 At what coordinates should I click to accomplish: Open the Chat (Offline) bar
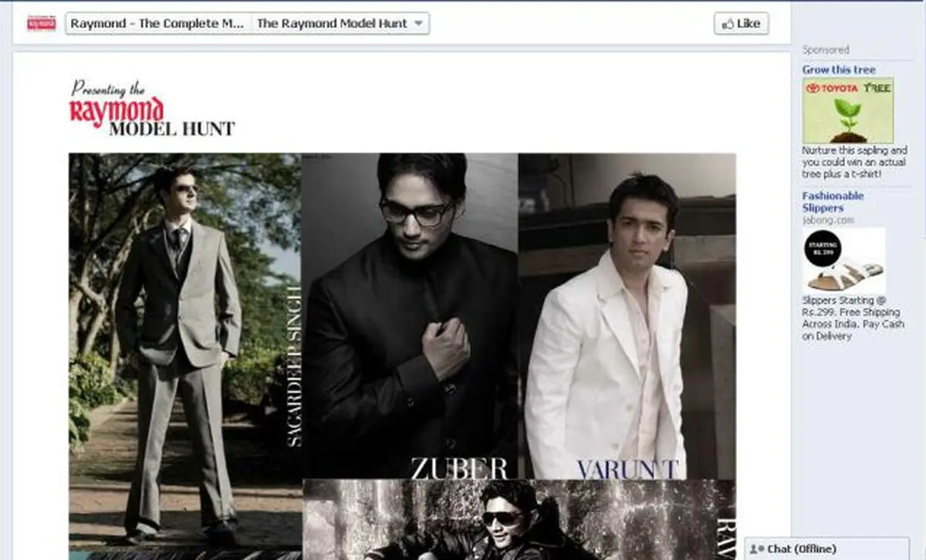click(x=826, y=548)
